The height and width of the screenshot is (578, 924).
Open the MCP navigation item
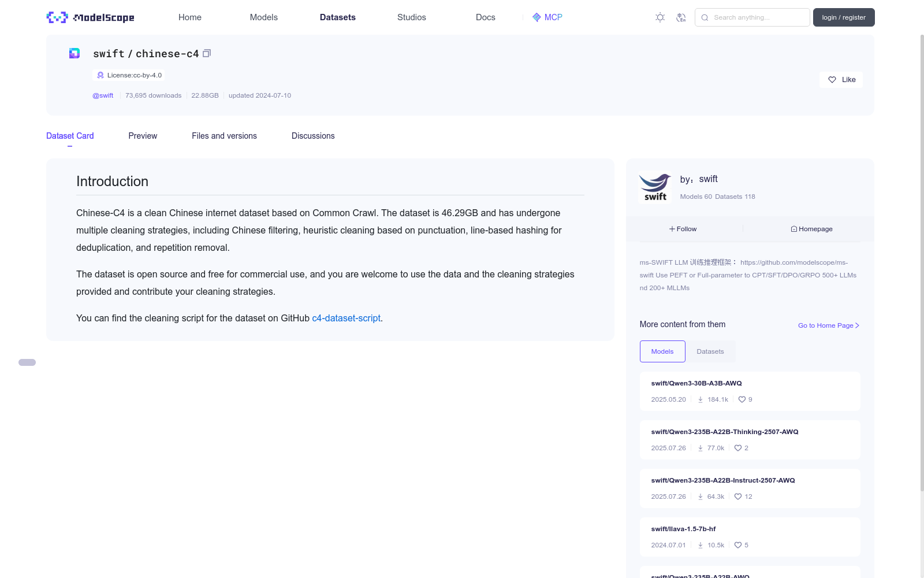pyautogui.click(x=547, y=17)
